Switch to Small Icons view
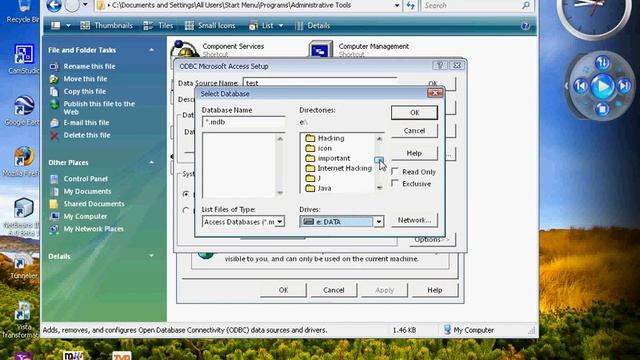The image size is (640, 360). click(x=210, y=25)
